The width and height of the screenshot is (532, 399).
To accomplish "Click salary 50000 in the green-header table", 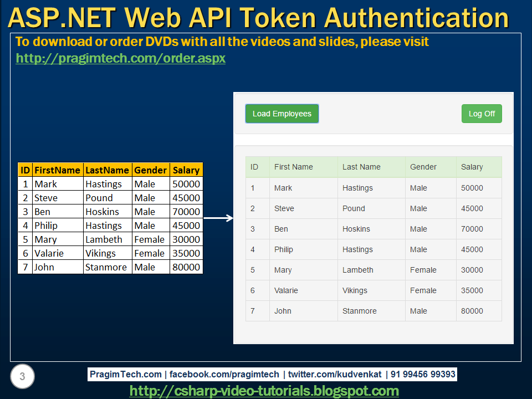I will point(472,188).
